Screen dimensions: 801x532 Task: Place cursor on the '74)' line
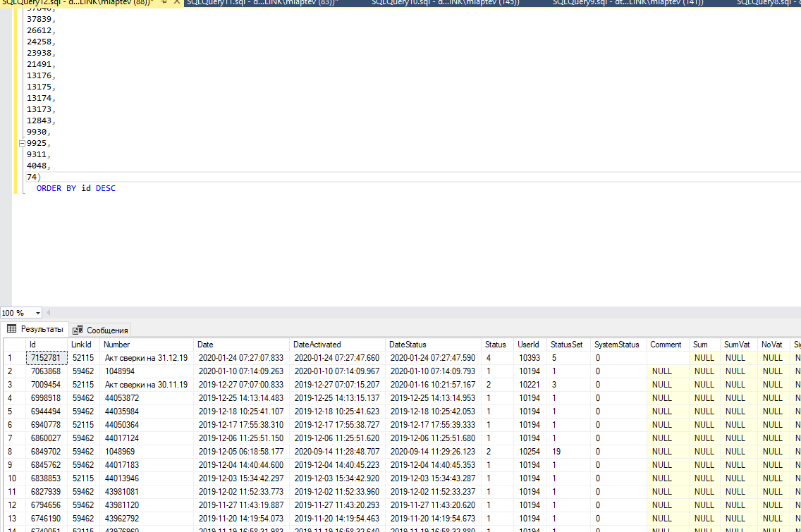point(34,177)
